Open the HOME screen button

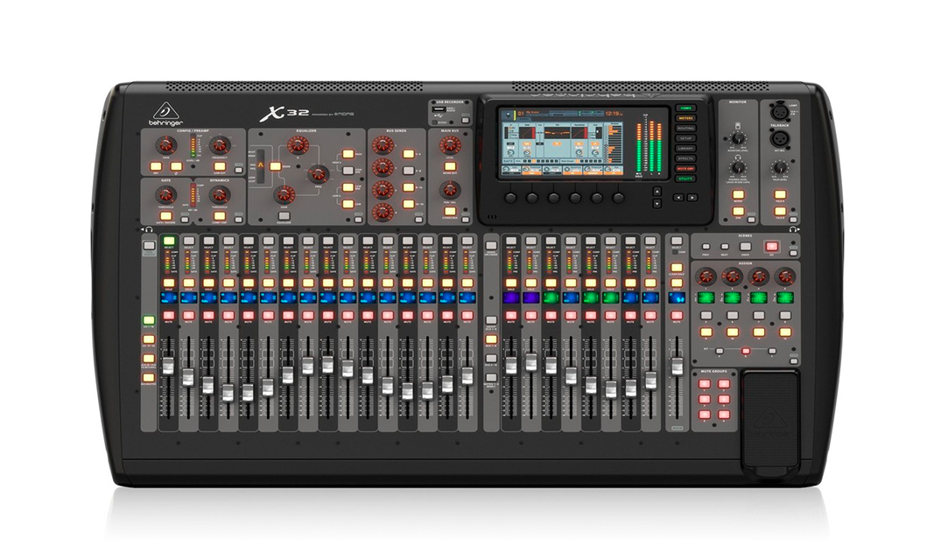click(685, 108)
